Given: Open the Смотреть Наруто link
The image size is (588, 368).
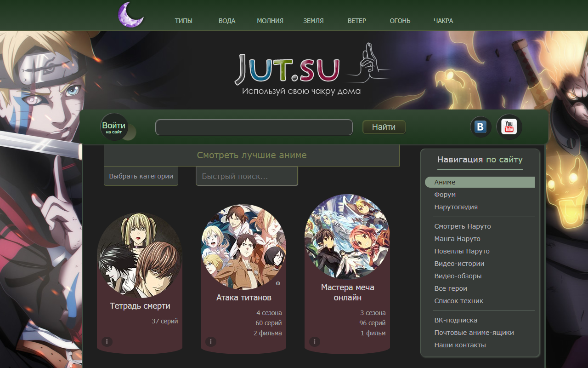Looking at the screenshot, I should (463, 226).
